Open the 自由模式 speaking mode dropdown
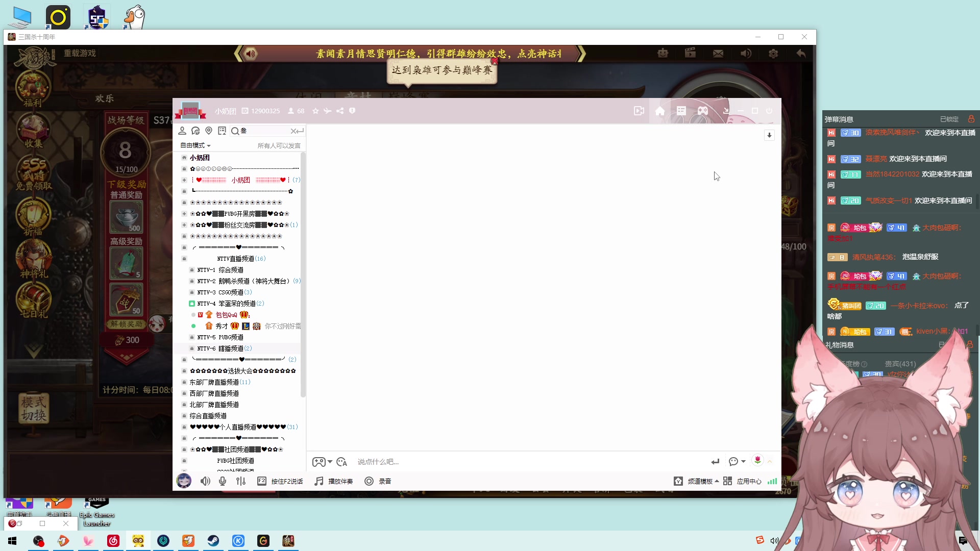This screenshot has width=980, height=551. click(195, 145)
